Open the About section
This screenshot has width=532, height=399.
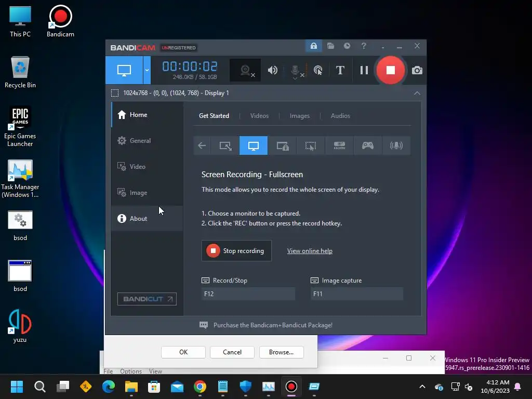[147, 219]
